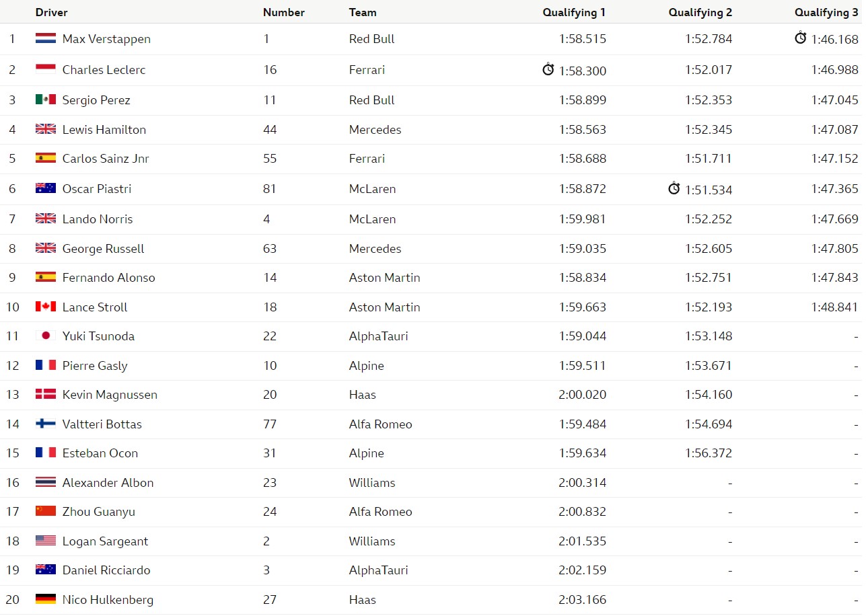Select driver name Fernando Alonso
The image size is (866, 616).
pos(109,277)
